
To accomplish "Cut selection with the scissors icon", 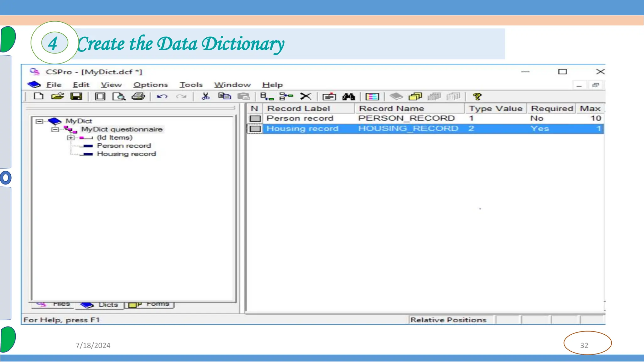I will point(205,96).
